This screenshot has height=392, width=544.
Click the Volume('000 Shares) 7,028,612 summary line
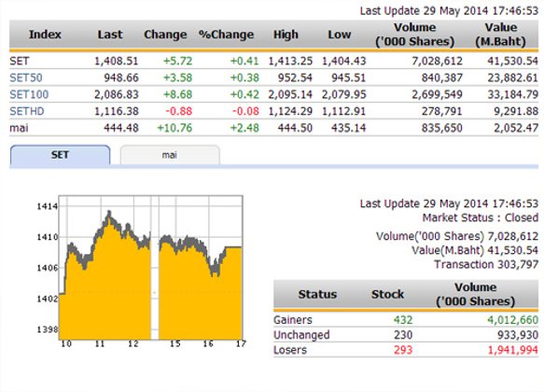coord(457,236)
